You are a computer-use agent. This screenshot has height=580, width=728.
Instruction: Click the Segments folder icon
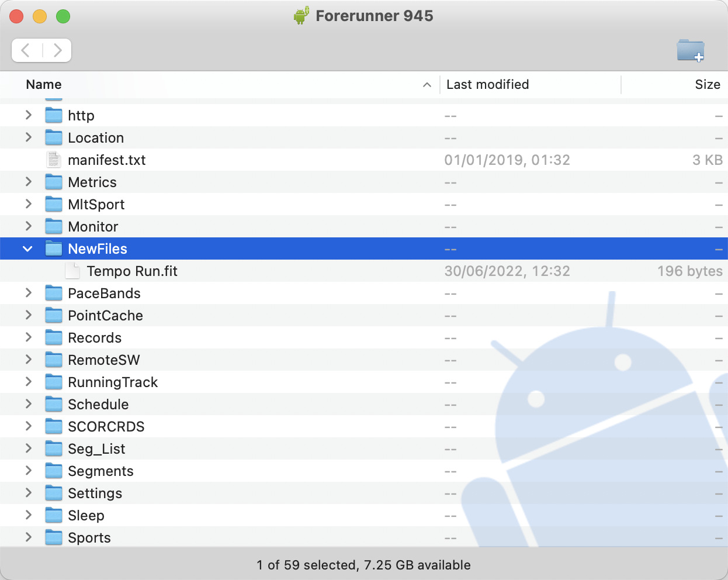[54, 471]
